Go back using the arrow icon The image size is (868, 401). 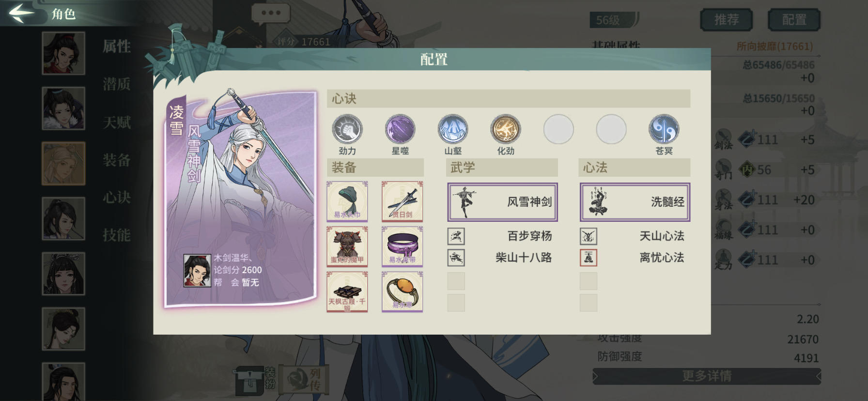coord(21,13)
